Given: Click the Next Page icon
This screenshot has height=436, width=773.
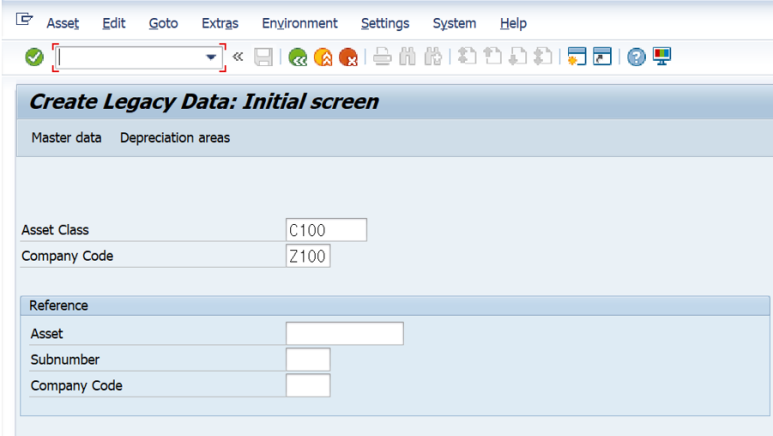Looking at the screenshot, I should (x=518, y=56).
